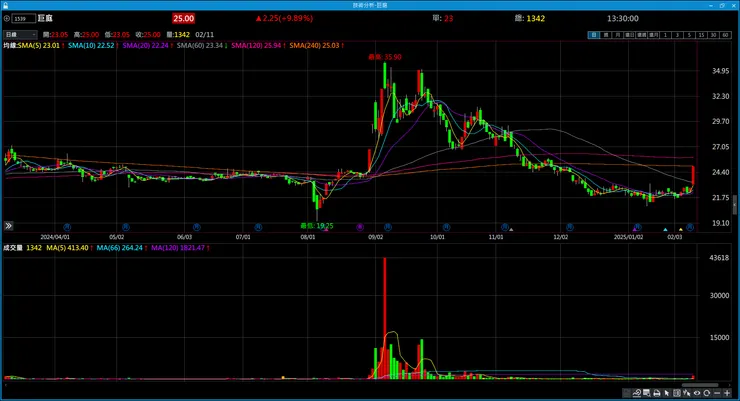The height and width of the screenshot is (401, 740).
Task: Click the horizontal scrollbar thumb under volume chart
Action: pyautogui.click(x=701, y=385)
